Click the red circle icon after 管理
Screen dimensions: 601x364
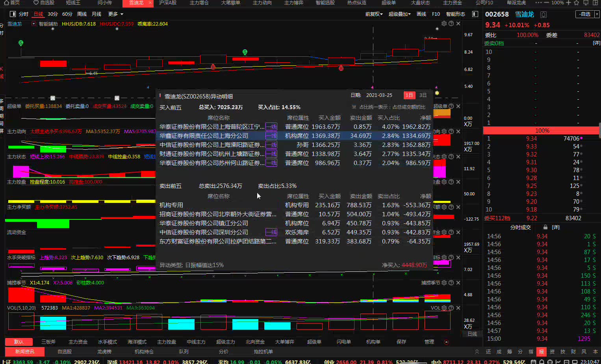(x=446, y=342)
